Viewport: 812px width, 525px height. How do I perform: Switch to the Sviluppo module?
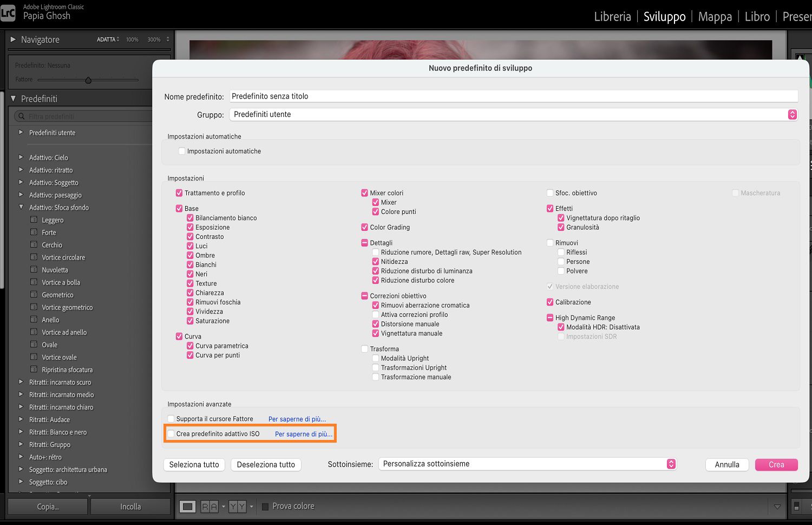pyautogui.click(x=664, y=17)
